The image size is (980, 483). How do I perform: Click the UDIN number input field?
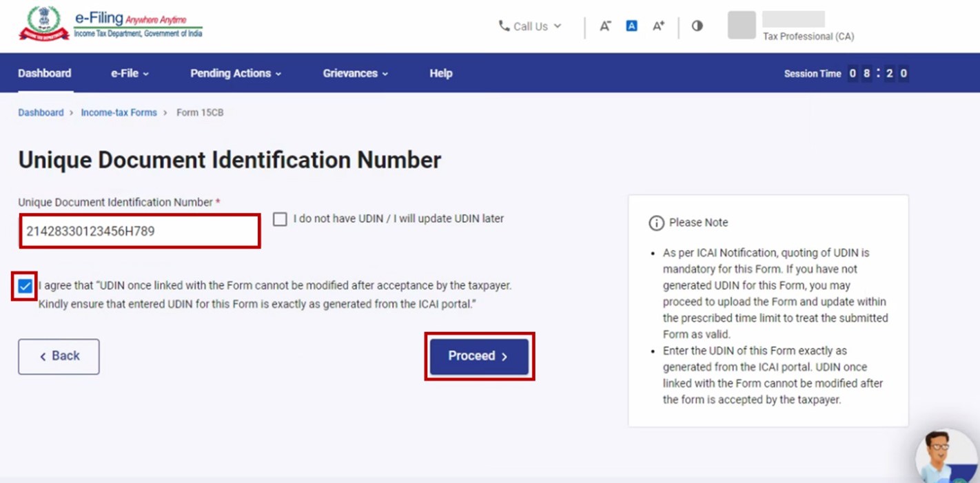tap(139, 232)
